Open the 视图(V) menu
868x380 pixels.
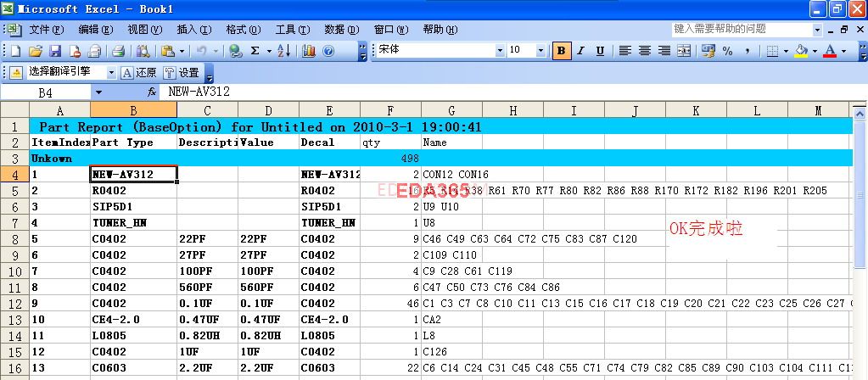click(145, 30)
